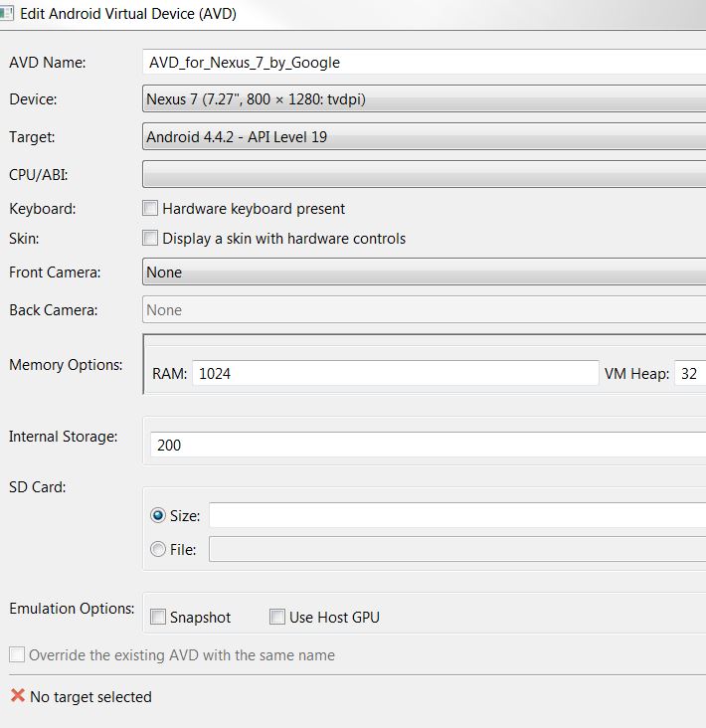Open the Front Camera dropdown
The height and width of the screenshot is (728, 706).
(x=424, y=272)
